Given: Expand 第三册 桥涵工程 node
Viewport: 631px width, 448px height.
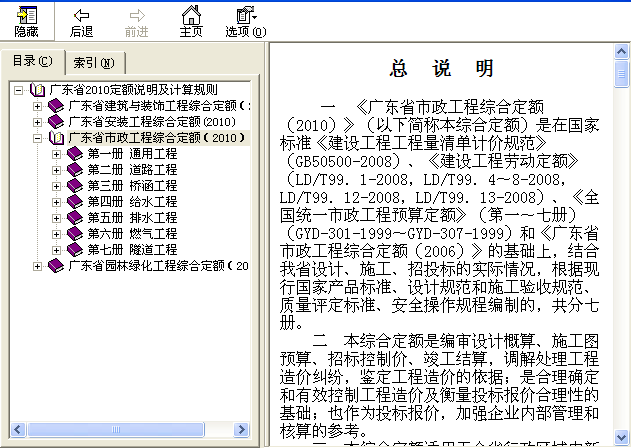Looking at the screenshot, I should [56, 186].
